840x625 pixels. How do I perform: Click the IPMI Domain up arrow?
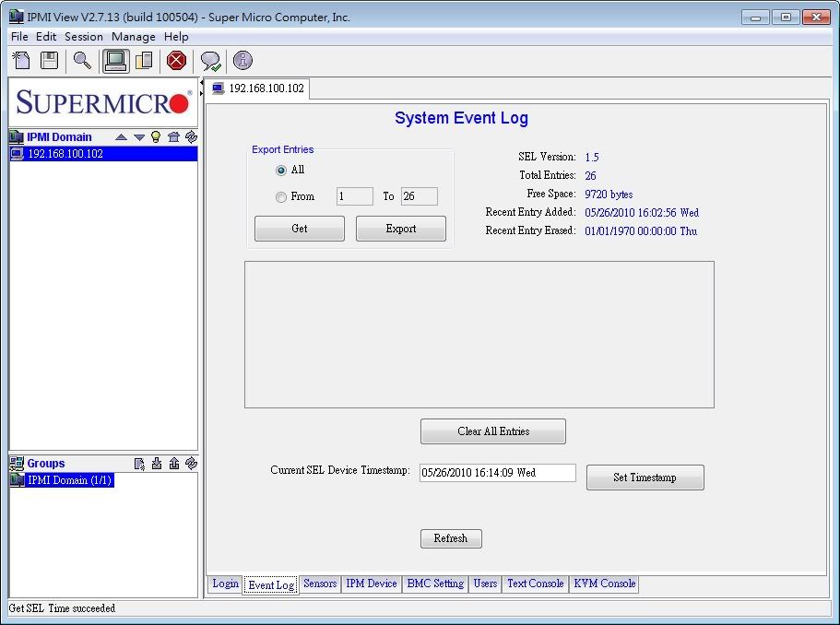[121, 137]
